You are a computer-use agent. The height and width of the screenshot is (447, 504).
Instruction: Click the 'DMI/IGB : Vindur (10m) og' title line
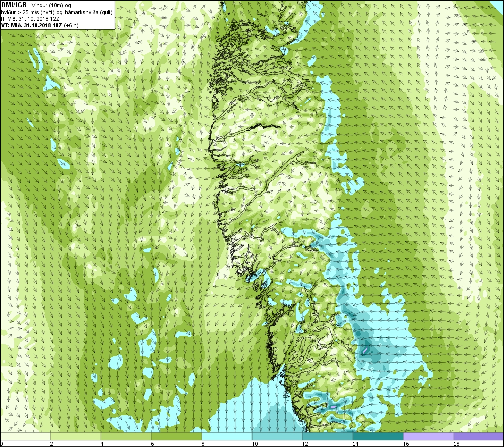[x=36, y=5]
